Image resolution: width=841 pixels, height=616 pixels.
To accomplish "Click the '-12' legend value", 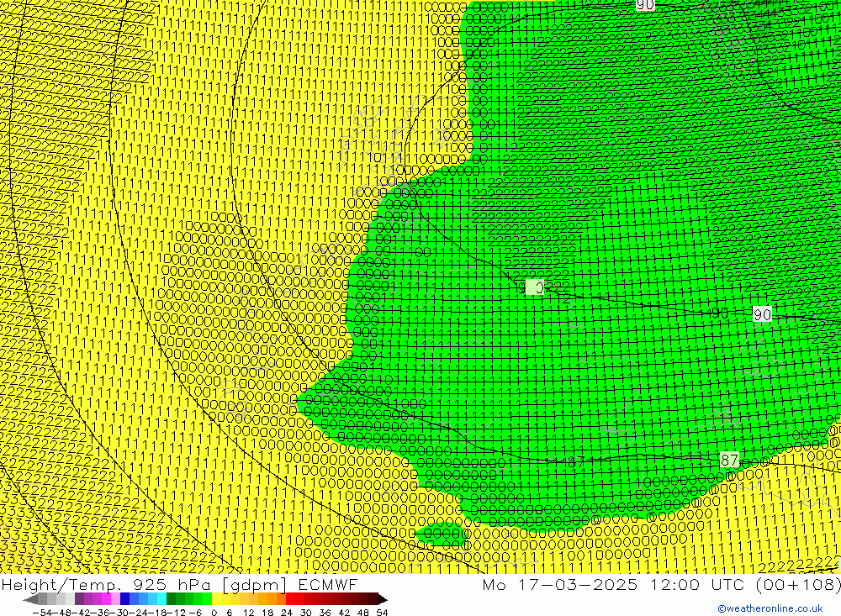I will pyautogui.click(x=176, y=613).
